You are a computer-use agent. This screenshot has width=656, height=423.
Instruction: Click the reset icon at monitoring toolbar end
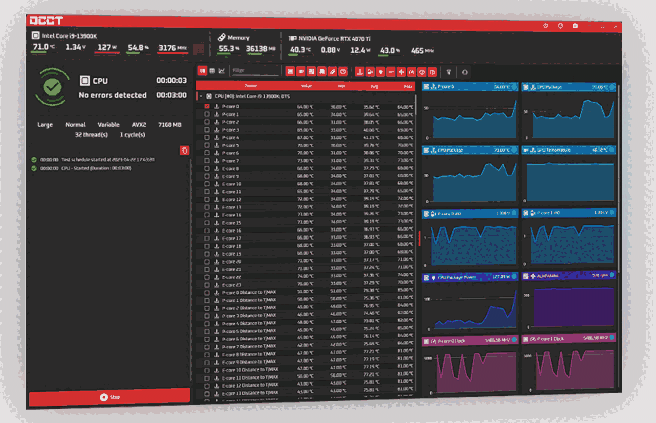point(465,72)
